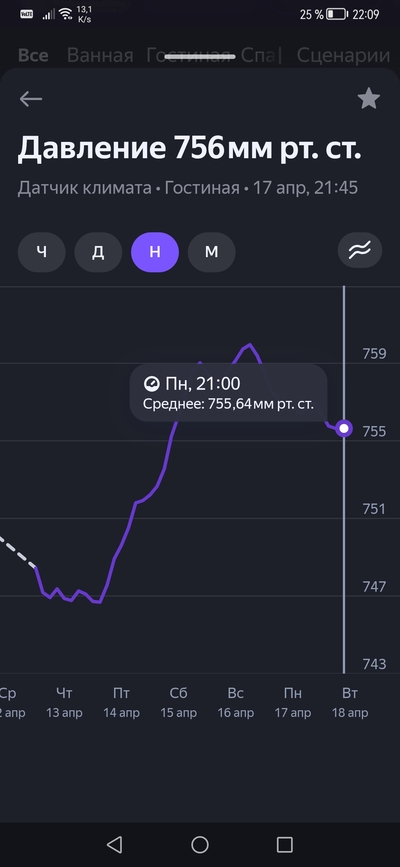Tap the Сб 15 апр date label

tap(178, 703)
